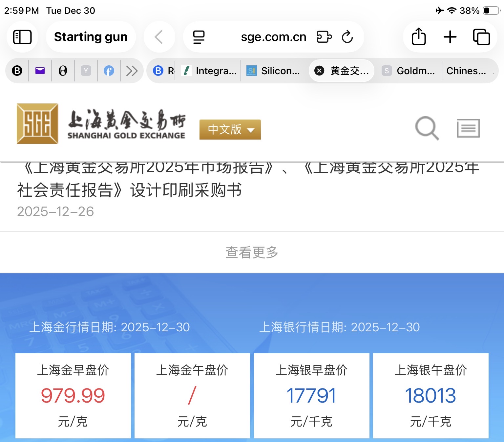Select the 上海金午盘价 card title
The height and width of the screenshot is (442, 504).
coord(192,370)
